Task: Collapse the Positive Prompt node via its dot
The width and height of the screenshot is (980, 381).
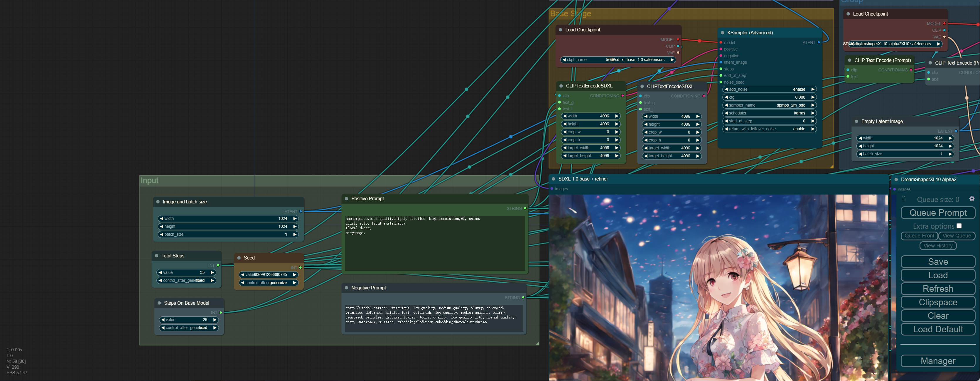Action: coord(346,198)
